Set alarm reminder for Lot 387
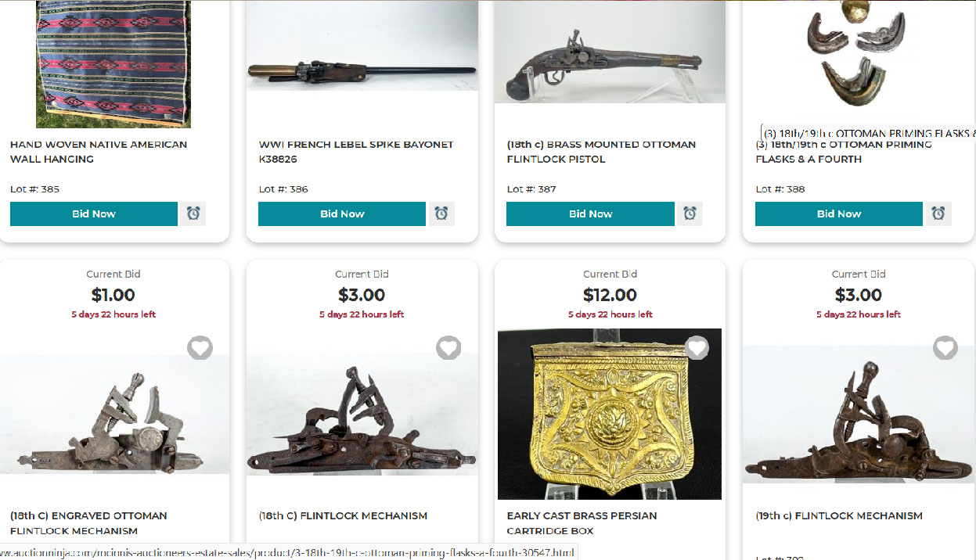 [x=690, y=214]
